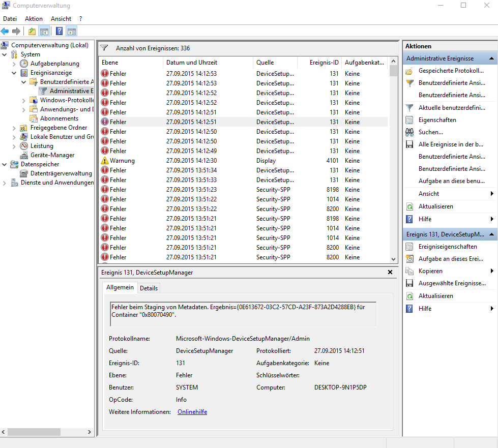Screen dimensions: 498x448
Task: Select the Warnung Display event row
Action: [x=243, y=161]
